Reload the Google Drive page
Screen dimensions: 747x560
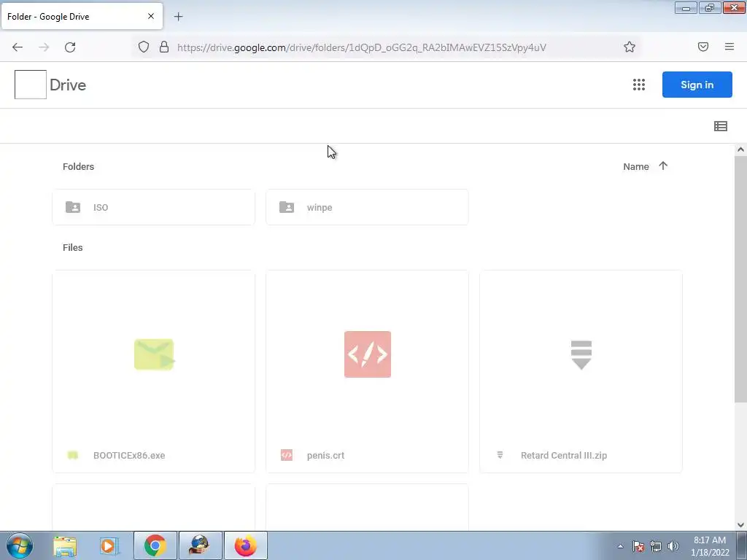(70, 47)
